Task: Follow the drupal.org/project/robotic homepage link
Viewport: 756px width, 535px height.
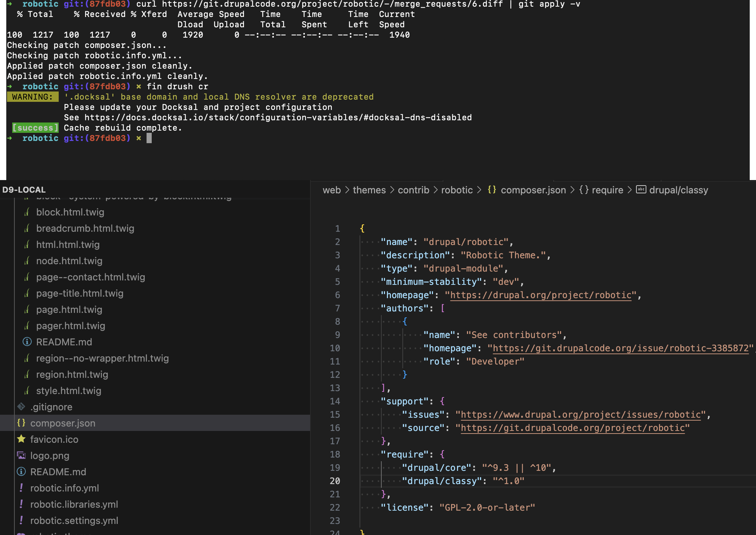Action: [541, 295]
